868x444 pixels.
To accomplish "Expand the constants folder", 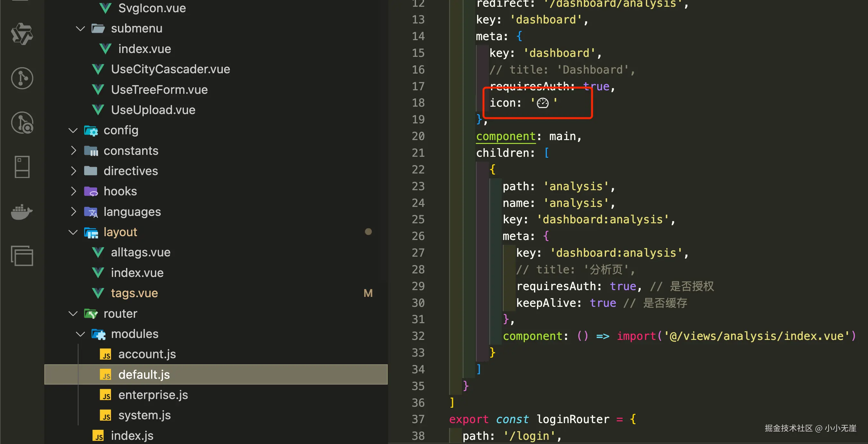I will (73, 151).
